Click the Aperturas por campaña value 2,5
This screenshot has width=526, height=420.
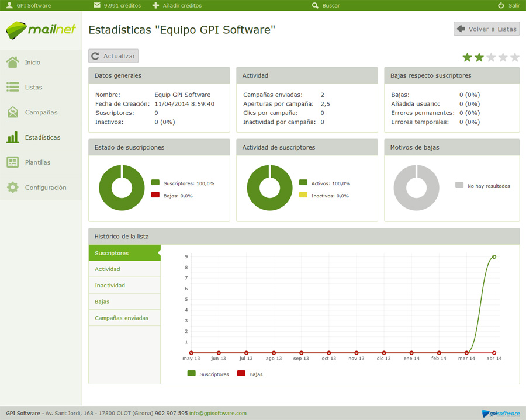[x=325, y=104]
